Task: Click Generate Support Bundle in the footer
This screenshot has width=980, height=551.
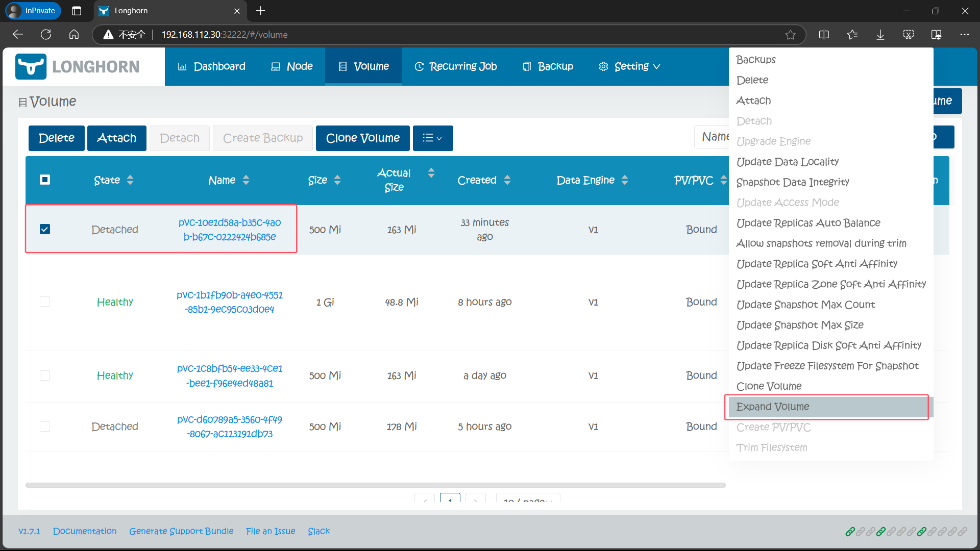Action: click(181, 531)
